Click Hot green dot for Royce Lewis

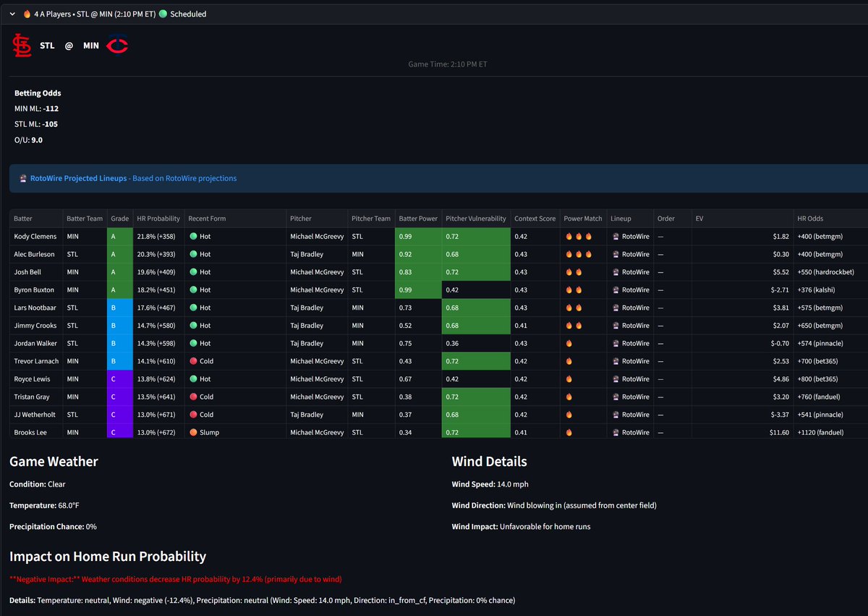[193, 379]
